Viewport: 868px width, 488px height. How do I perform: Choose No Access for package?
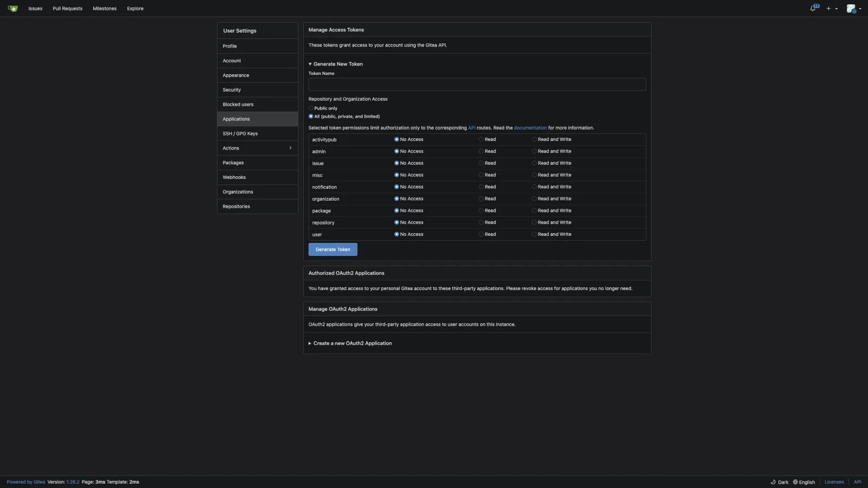click(397, 211)
